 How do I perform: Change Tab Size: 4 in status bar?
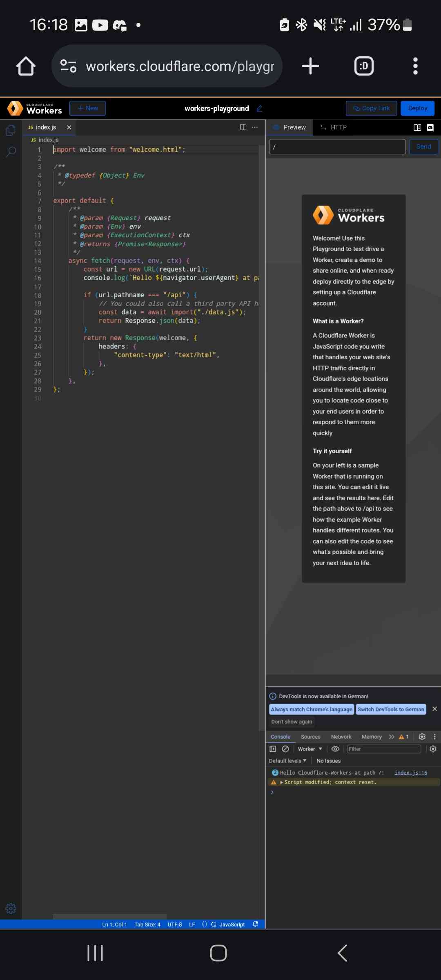[147, 924]
